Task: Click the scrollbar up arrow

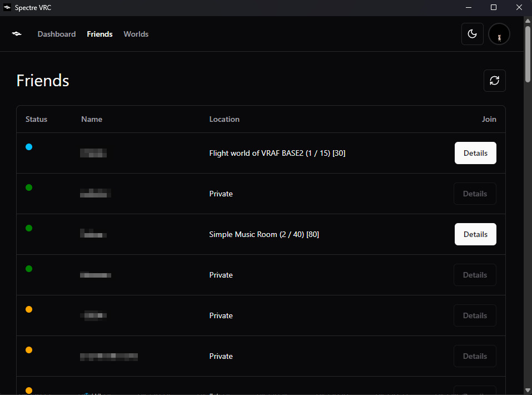Action: pyautogui.click(x=528, y=21)
